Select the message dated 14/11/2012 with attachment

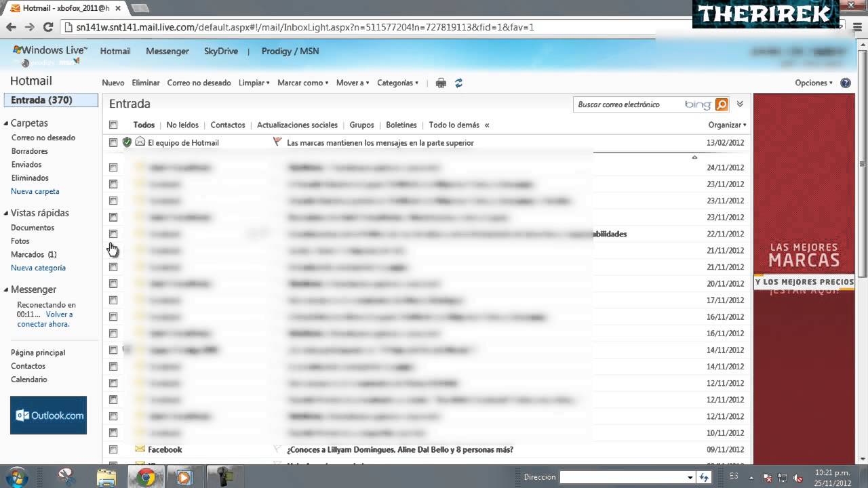[x=113, y=350]
